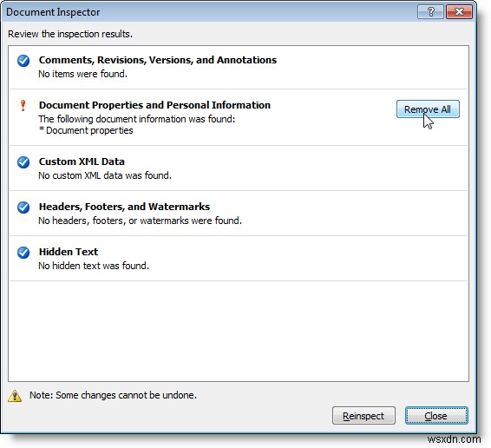
Task: Select 'No hidden text was found.' text
Action: click(94, 266)
